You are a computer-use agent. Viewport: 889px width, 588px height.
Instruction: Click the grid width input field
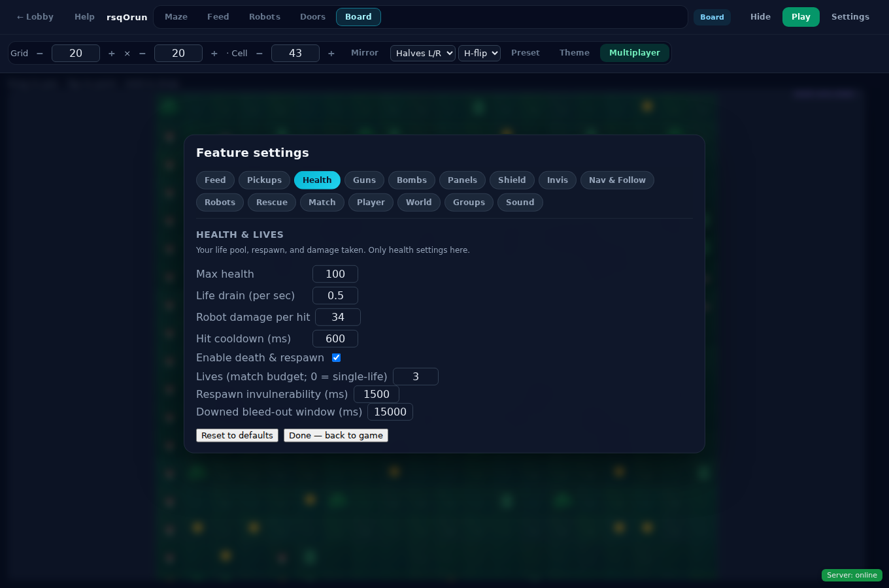pyautogui.click(x=76, y=54)
